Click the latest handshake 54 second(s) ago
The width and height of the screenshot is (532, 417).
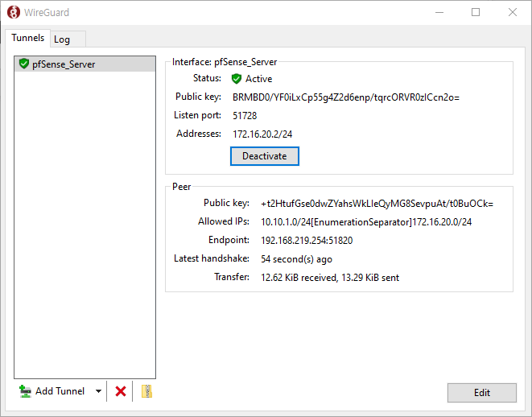[x=296, y=259]
